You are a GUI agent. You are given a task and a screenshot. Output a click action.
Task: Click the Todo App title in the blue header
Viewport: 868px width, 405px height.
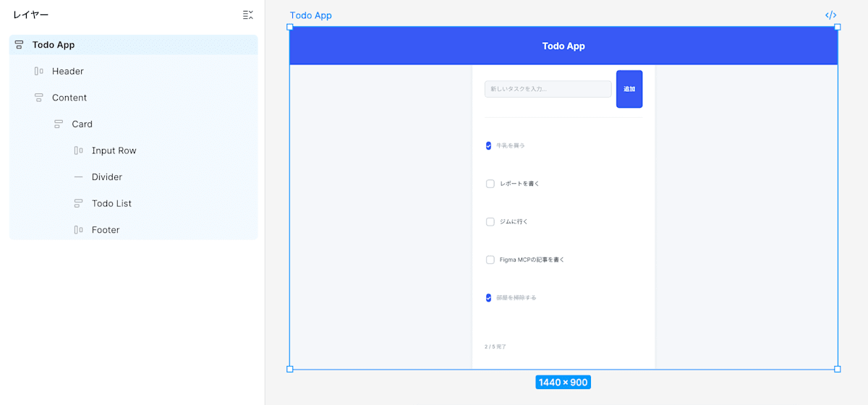[x=563, y=46]
